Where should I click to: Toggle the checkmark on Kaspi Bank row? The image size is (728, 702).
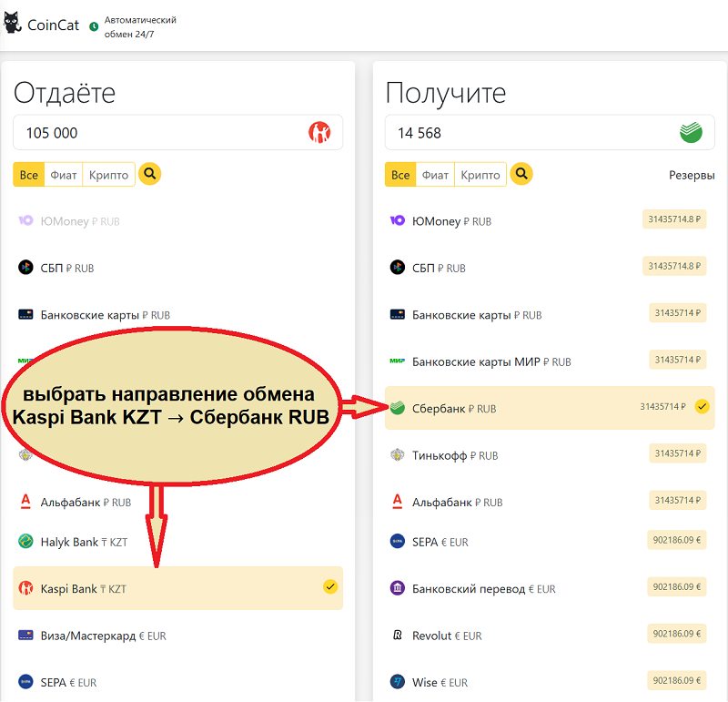tap(330, 586)
